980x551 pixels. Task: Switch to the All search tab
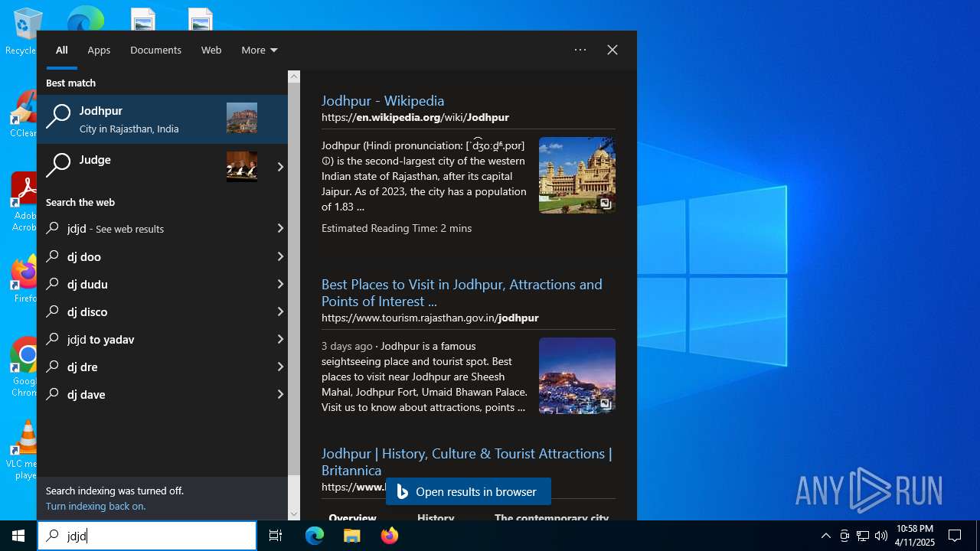pos(62,50)
